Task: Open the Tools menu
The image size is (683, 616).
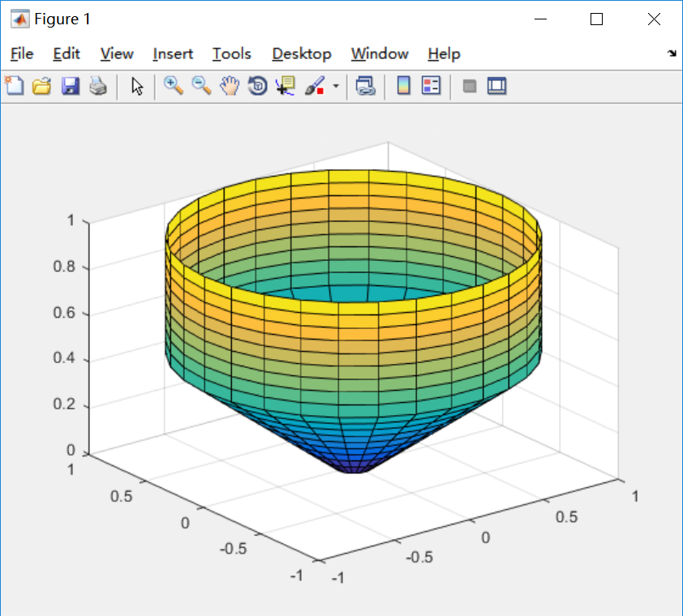Action: click(232, 54)
